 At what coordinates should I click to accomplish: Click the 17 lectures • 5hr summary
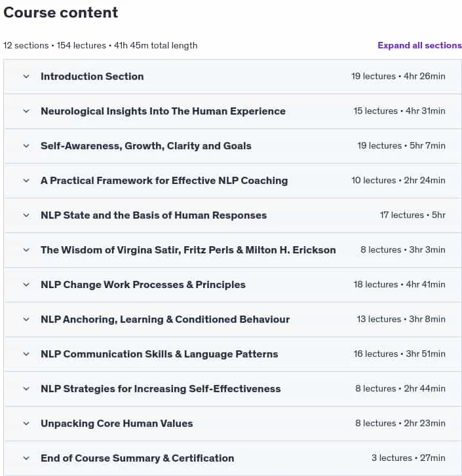coord(412,215)
